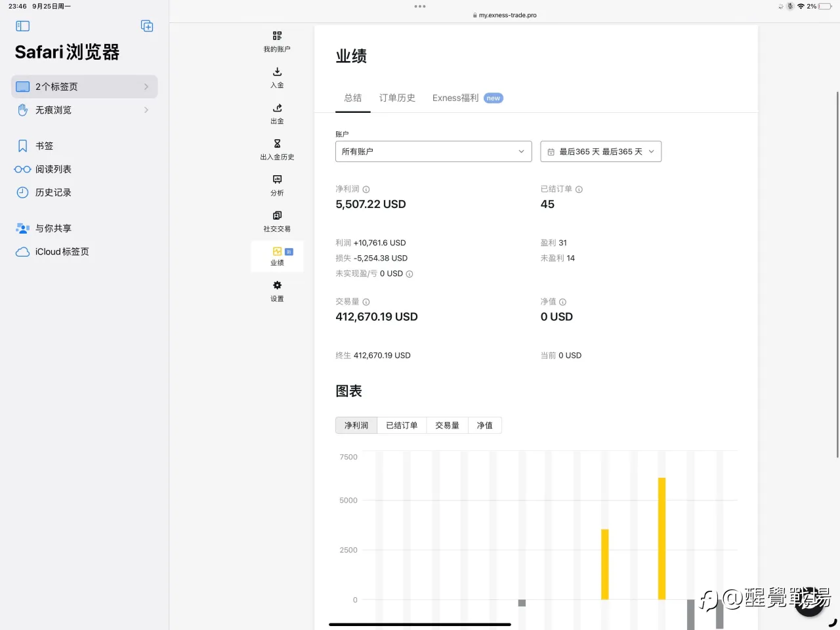Open My Accounts grid icon
The height and width of the screenshot is (630, 840).
(277, 35)
